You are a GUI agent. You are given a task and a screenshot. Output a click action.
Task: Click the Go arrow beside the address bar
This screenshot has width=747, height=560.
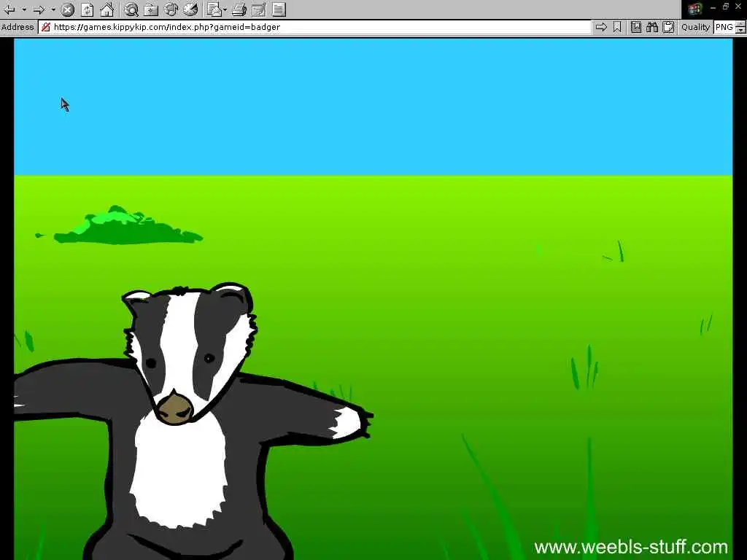(x=601, y=27)
